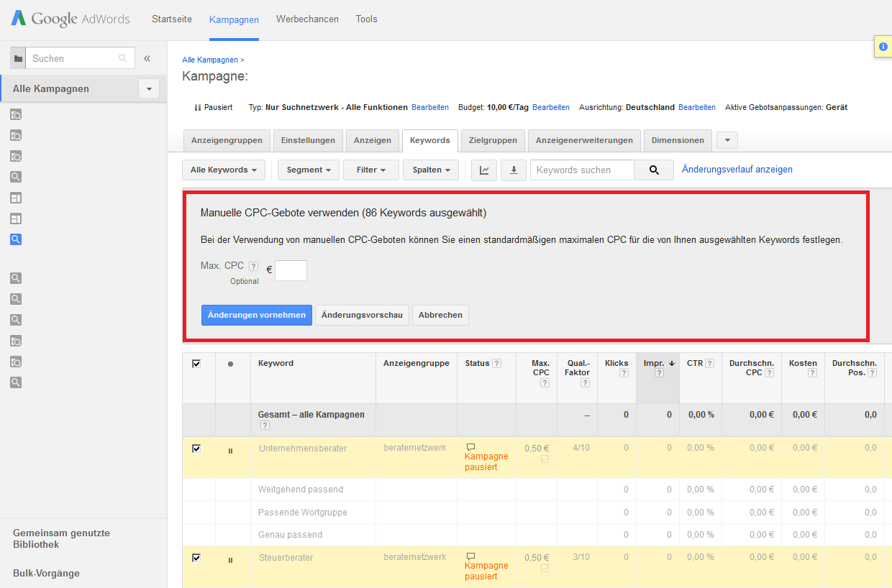The width and height of the screenshot is (892, 588).
Task: Click Bearbeiten next to campaign Typ
Action: 430,107
